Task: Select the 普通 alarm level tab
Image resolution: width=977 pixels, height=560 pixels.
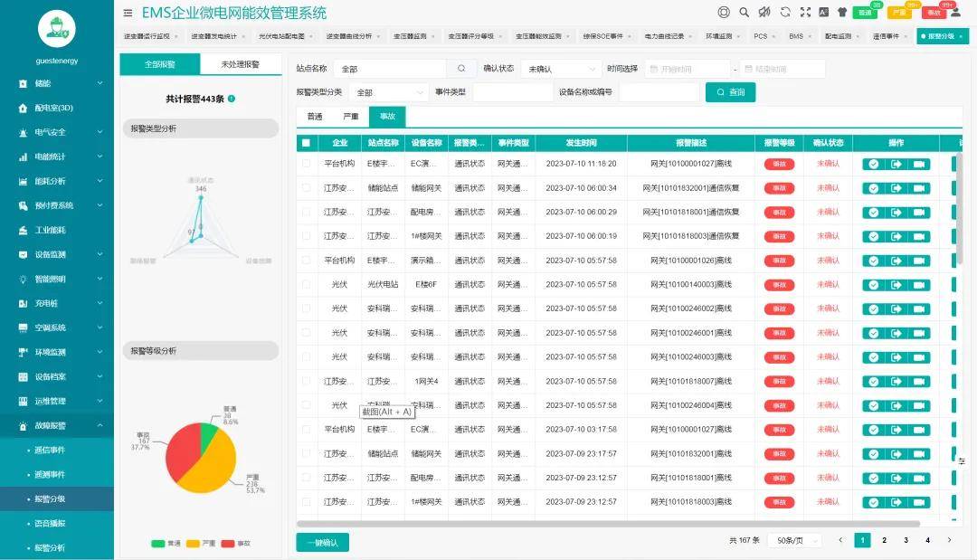Action: point(315,117)
